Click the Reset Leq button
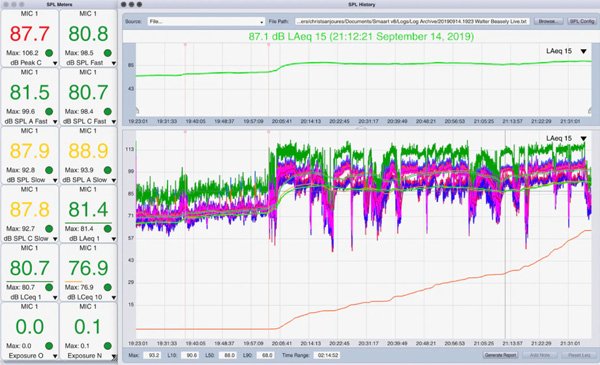The height and width of the screenshot is (365, 600). tap(579, 355)
